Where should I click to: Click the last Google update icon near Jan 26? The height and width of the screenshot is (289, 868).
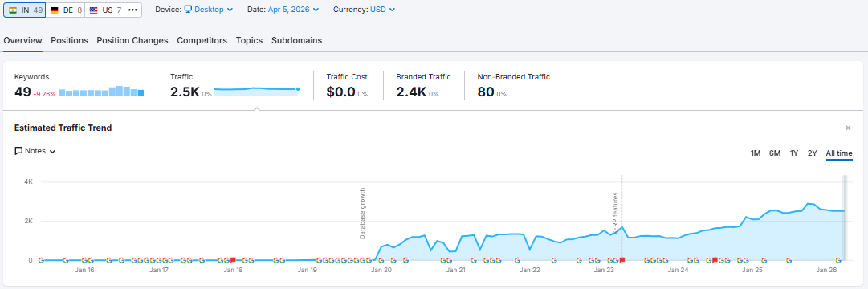pyautogui.click(x=838, y=259)
